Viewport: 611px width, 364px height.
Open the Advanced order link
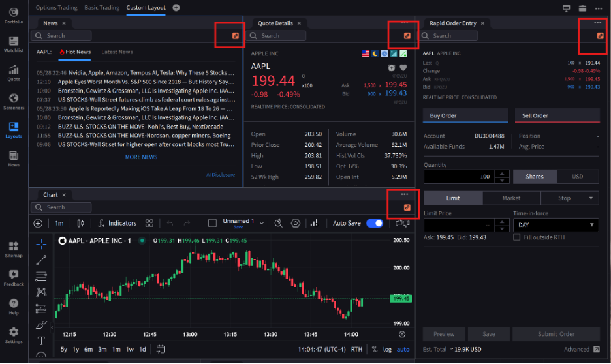pyautogui.click(x=582, y=349)
